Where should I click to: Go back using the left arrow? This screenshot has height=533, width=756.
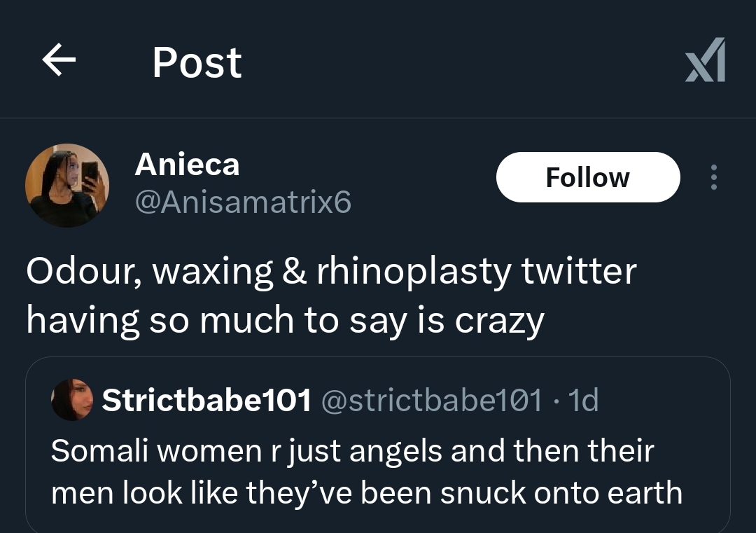click(x=59, y=61)
